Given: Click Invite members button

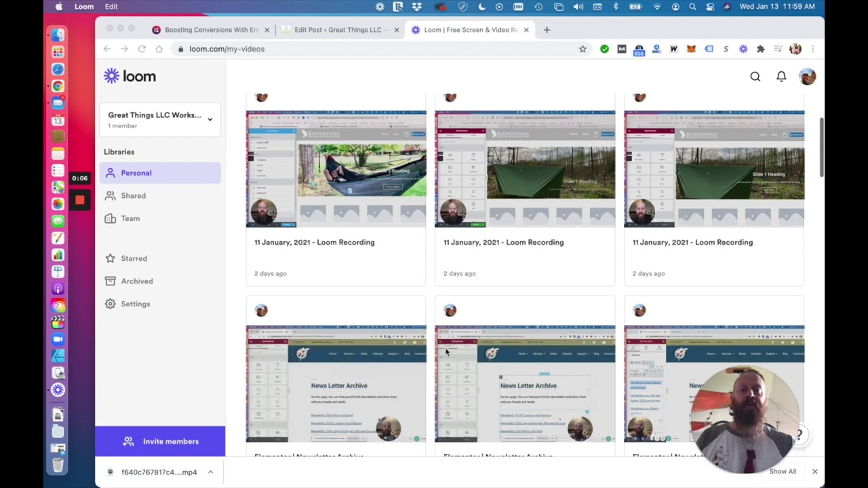Looking at the screenshot, I should [x=161, y=441].
